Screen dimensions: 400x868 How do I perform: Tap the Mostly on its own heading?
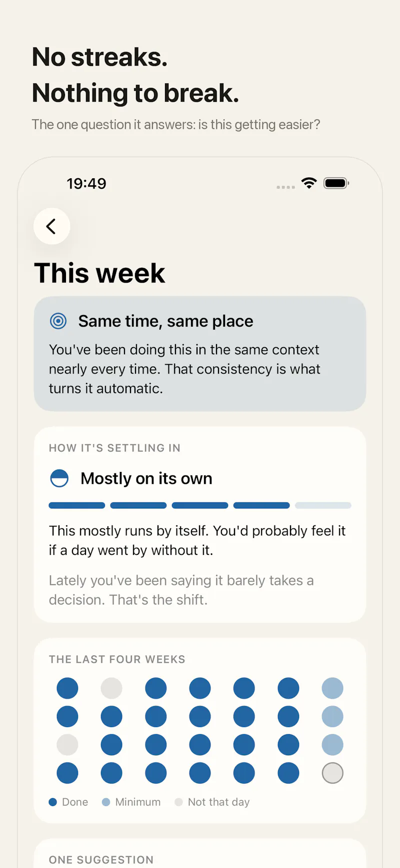[x=146, y=478]
